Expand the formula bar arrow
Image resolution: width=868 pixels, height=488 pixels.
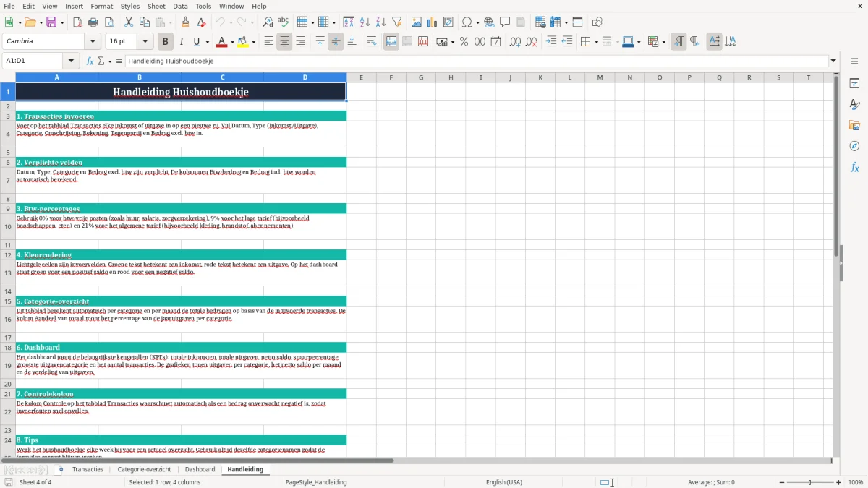coord(833,61)
